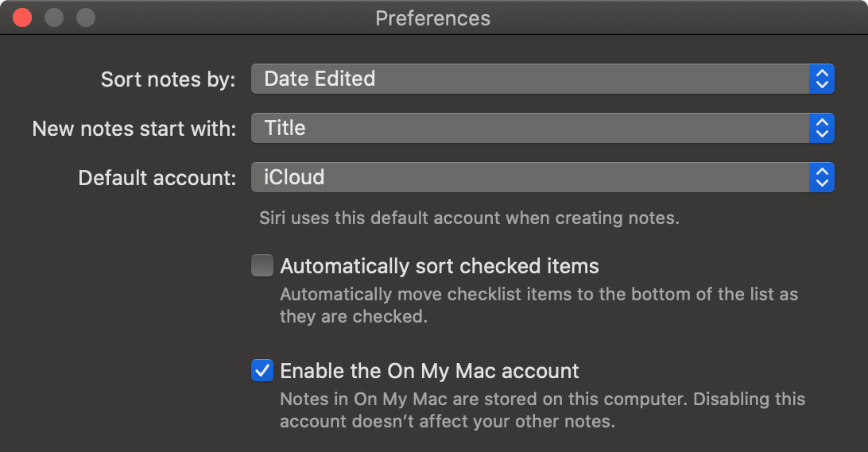
Task: Click blue arrows beside iCloud option
Action: click(822, 177)
